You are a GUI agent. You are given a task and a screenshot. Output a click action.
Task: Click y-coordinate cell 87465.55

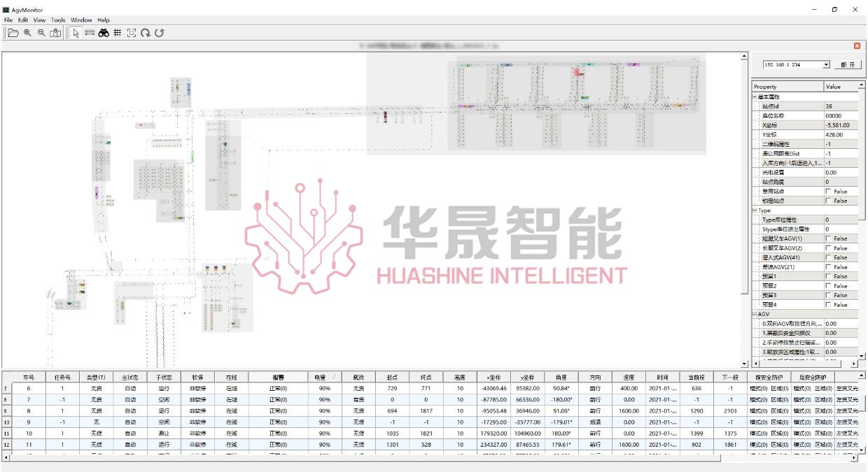point(528,445)
